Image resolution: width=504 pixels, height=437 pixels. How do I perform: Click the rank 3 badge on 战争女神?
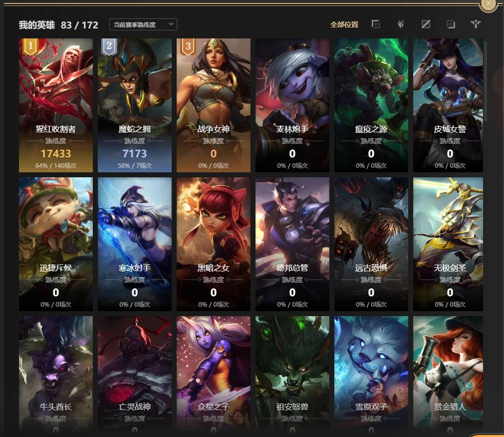(188, 46)
